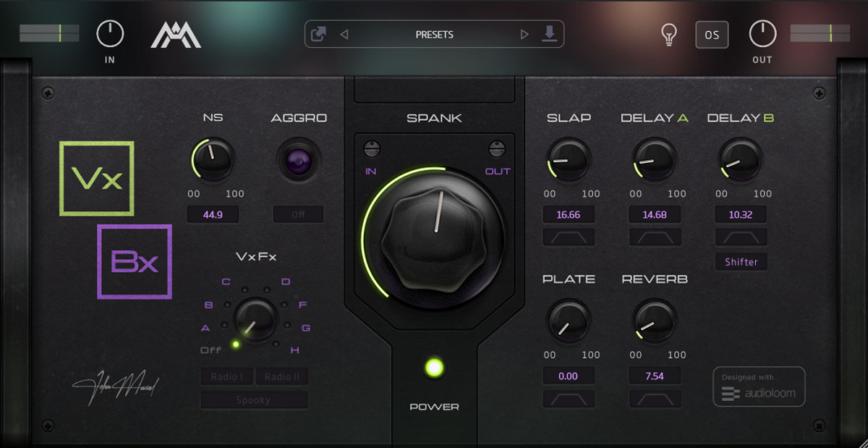This screenshot has height=448, width=868.
Task: Click the DELAY A filter shape icon
Action: click(x=655, y=237)
